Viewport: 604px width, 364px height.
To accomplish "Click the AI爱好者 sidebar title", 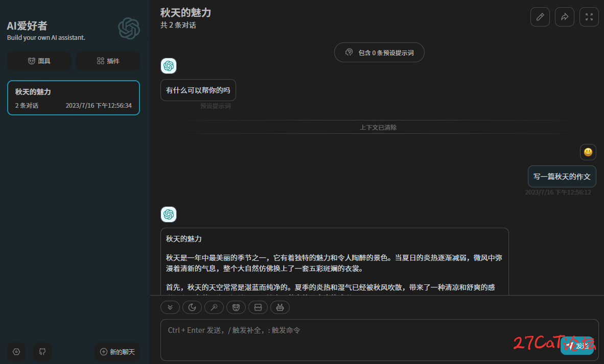I will pyautogui.click(x=27, y=26).
